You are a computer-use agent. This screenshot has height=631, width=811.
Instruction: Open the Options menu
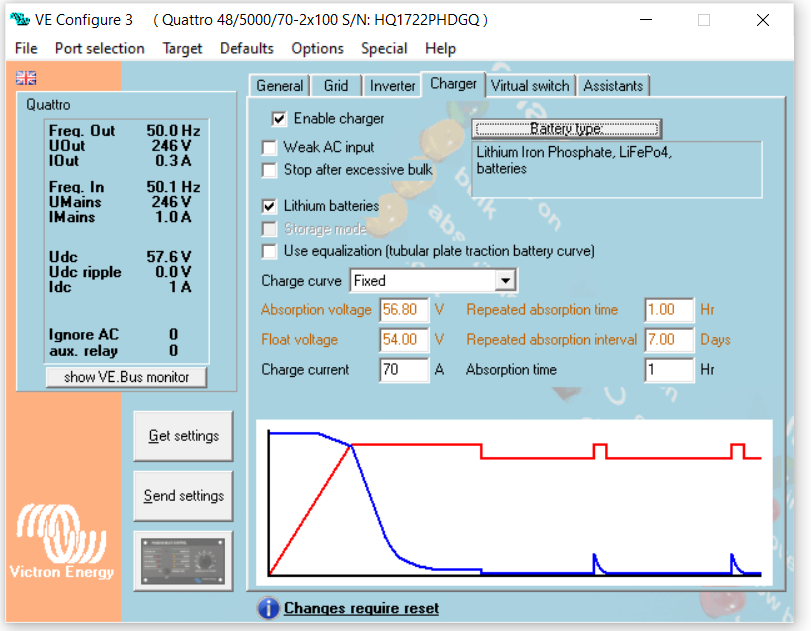[318, 49]
